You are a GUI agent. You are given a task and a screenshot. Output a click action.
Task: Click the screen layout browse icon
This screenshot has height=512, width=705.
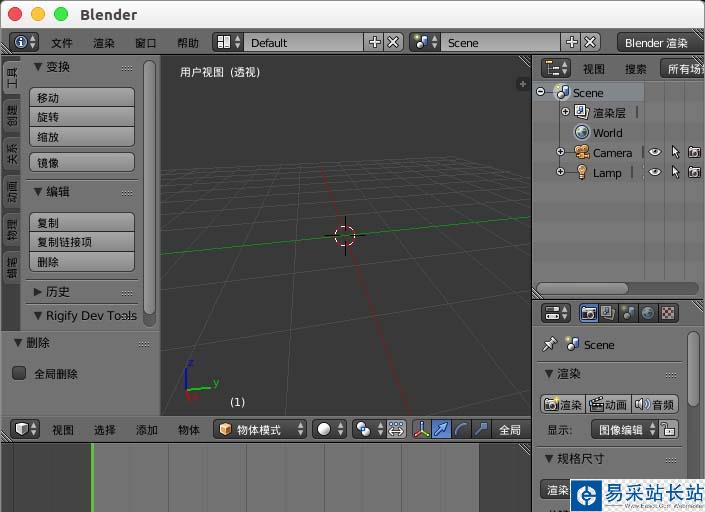[229, 42]
